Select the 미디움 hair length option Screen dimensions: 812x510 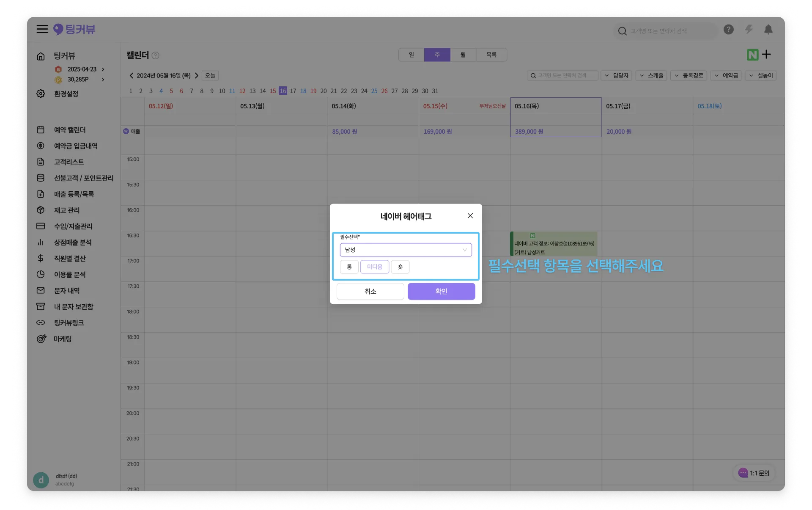tap(375, 267)
